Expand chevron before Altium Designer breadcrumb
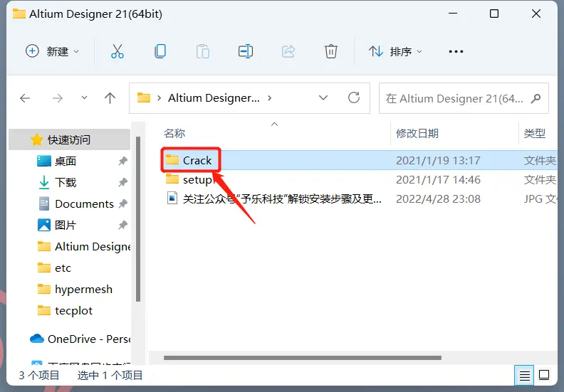The image size is (564, 392). point(159,97)
